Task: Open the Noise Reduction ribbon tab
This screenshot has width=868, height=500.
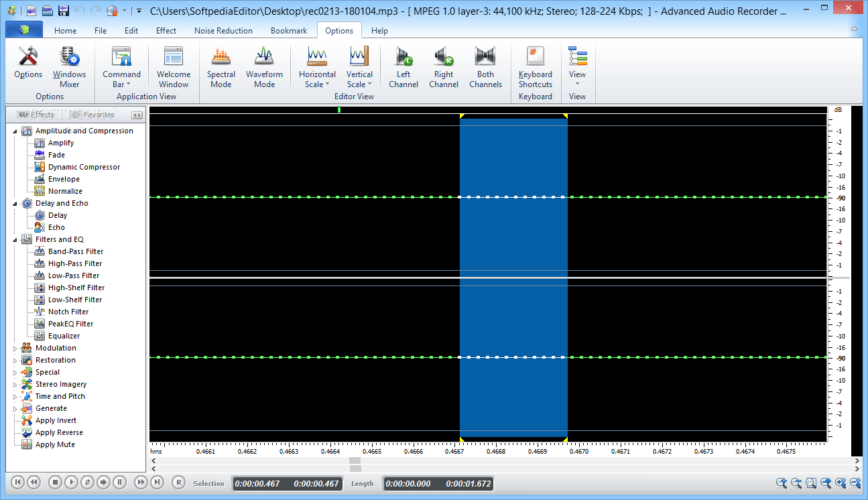Action: (x=223, y=31)
